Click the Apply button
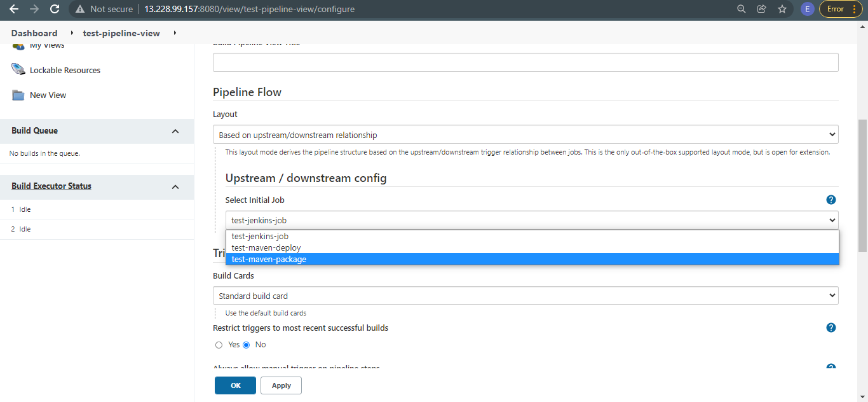Image resolution: width=868 pixels, height=402 pixels. click(x=281, y=385)
